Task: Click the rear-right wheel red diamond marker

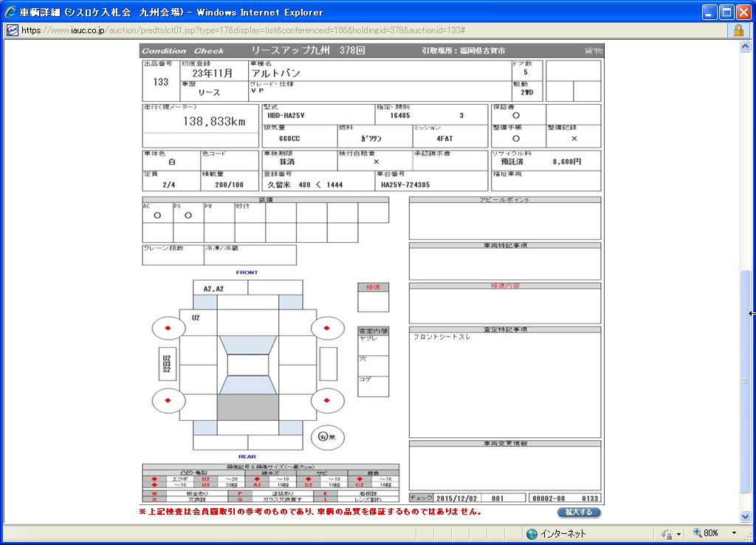Action: tap(328, 401)
